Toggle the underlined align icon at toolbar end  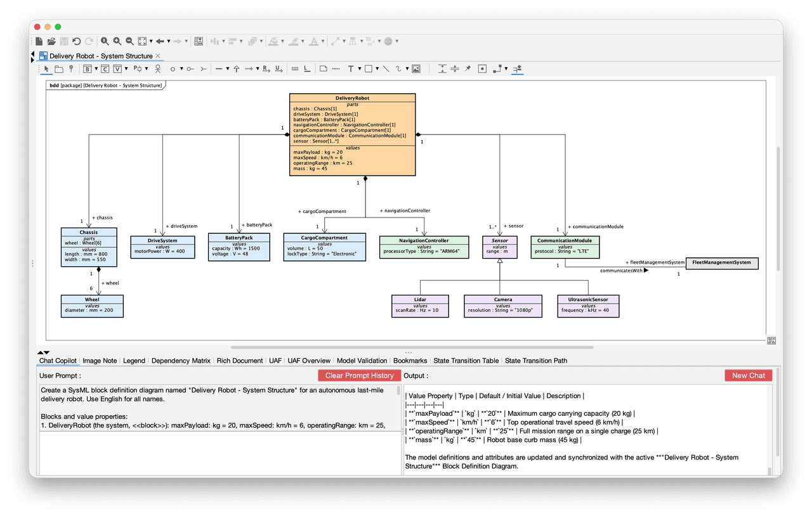518,68
